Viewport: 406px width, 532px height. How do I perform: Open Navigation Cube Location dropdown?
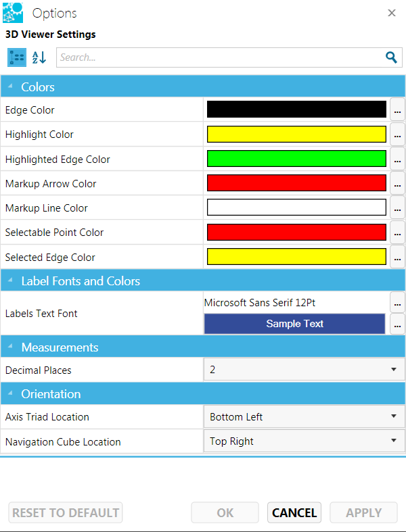point(304,441)
